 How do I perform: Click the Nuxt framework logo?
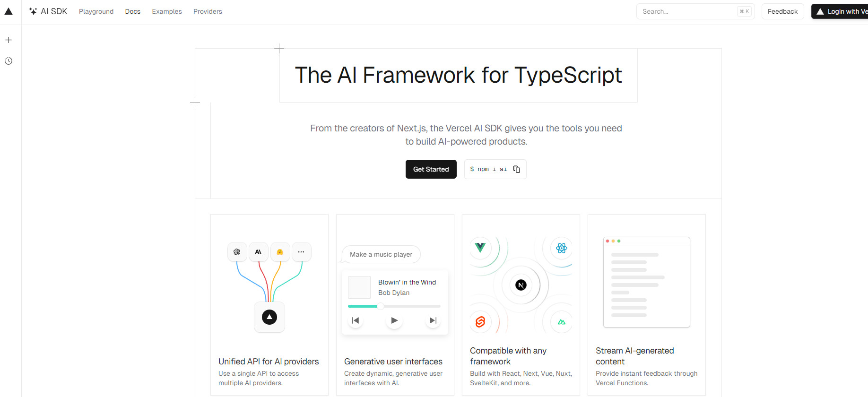pyautogui.click(x=562, y=322)
